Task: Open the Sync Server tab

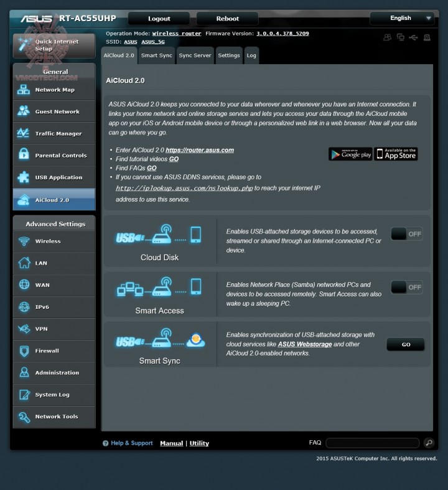Action: (x=195, y=55)
